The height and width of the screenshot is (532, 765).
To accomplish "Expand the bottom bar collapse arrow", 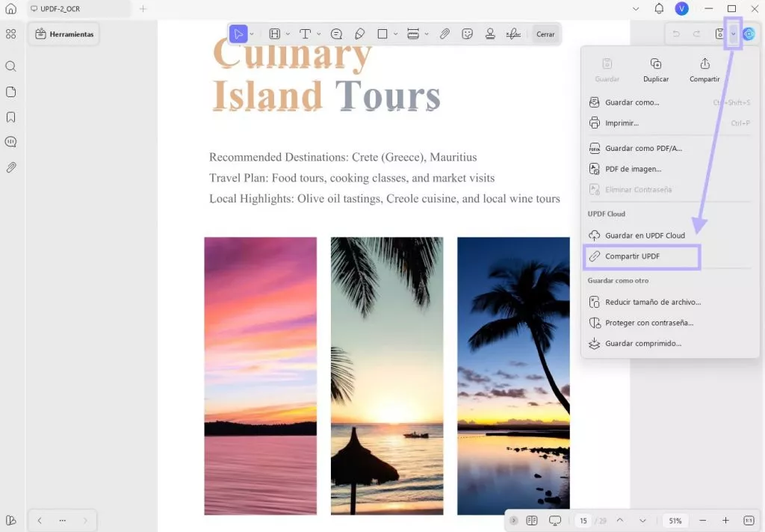I will click(x=513, y=521).
